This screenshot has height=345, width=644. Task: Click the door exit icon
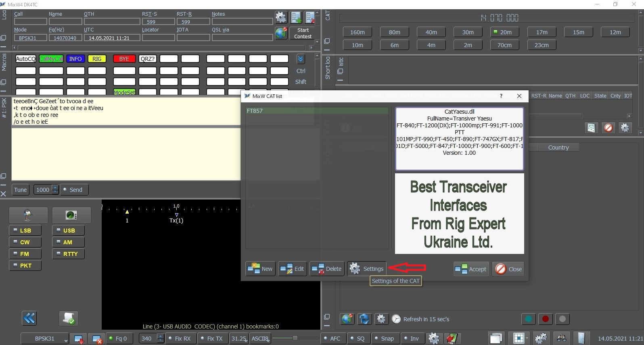581,339
